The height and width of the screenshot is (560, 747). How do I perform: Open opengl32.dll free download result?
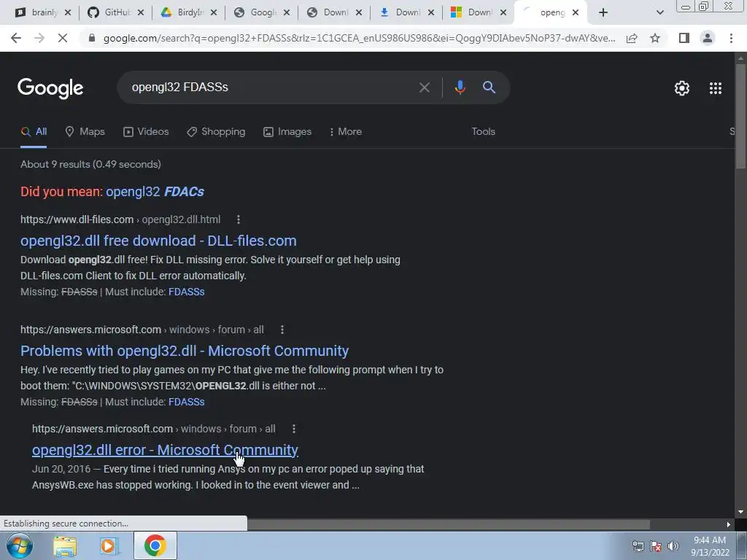click(158, 241)
